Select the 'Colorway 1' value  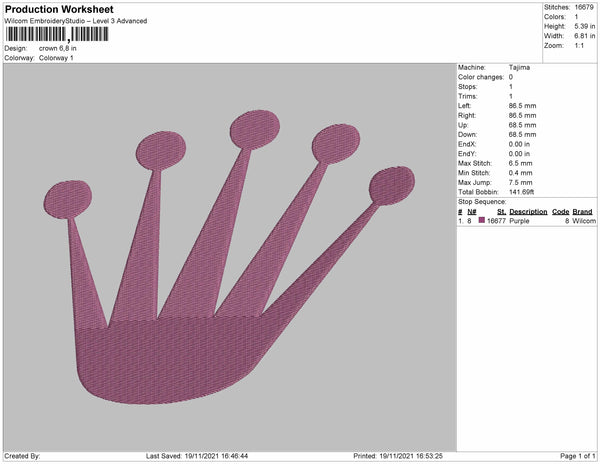[x=56, y=58]
